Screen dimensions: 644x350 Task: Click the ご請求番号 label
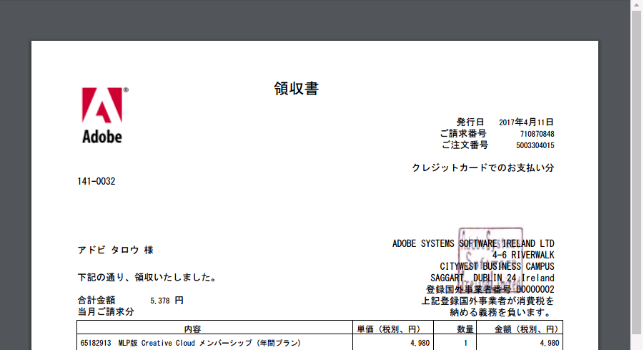tap(463, 134)
